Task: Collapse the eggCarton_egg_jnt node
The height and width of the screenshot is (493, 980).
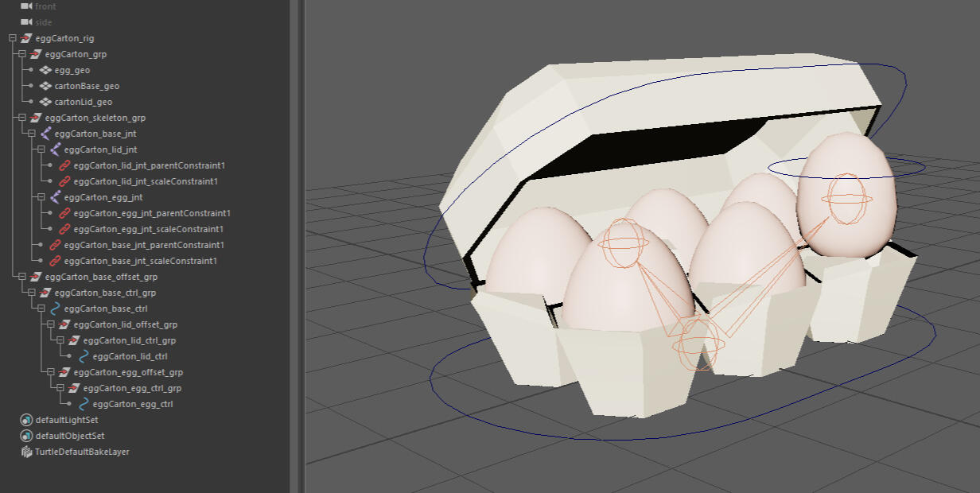Action: point(41,197)
